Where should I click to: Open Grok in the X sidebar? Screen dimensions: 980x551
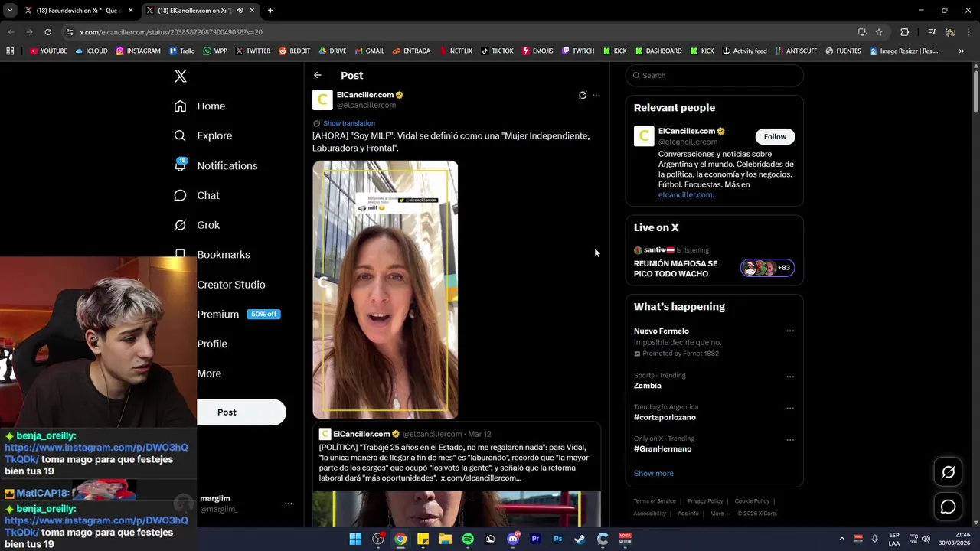coord(197,225)
